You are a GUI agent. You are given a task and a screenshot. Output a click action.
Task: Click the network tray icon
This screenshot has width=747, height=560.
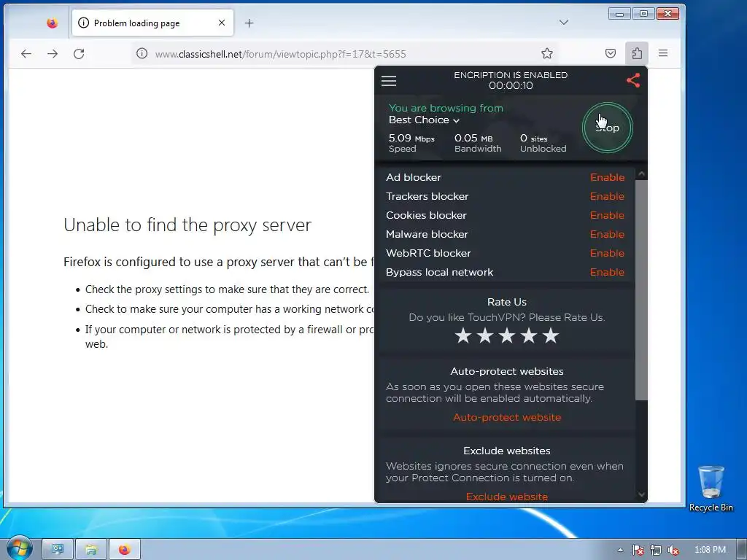pos(656,550)
